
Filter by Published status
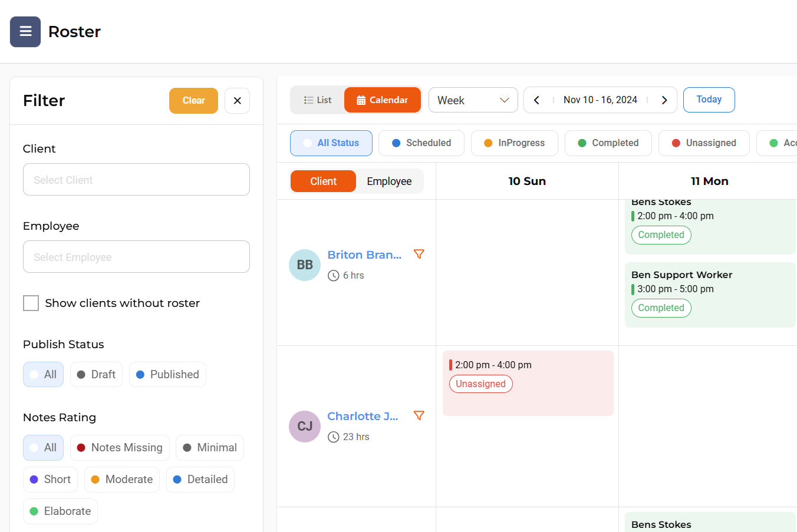(167, 375)
